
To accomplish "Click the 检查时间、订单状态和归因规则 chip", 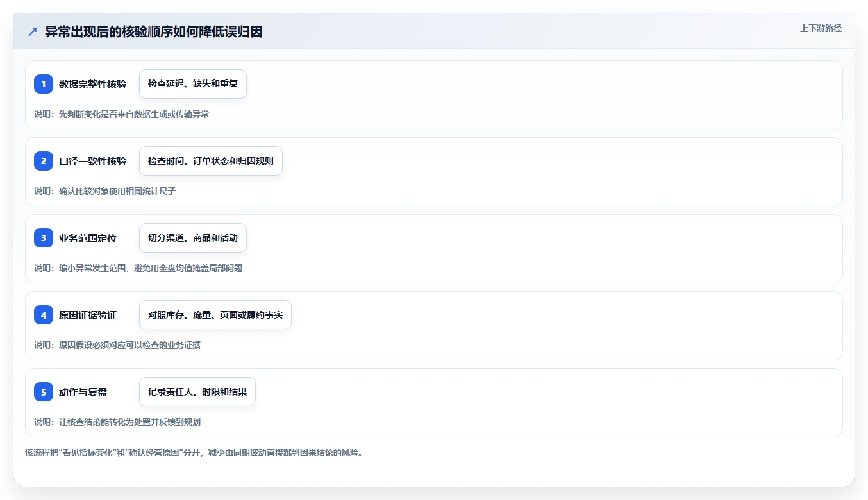I will click(x=211, y=161).
